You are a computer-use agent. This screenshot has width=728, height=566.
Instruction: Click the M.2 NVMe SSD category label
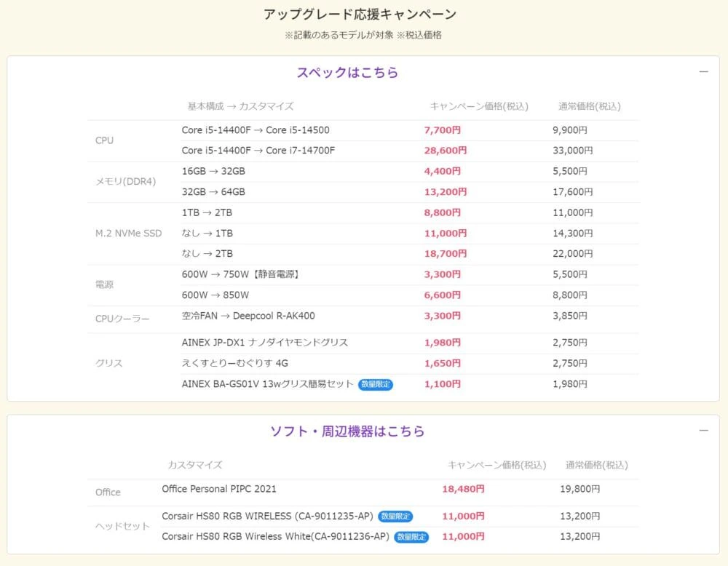[x=128, y=234]
